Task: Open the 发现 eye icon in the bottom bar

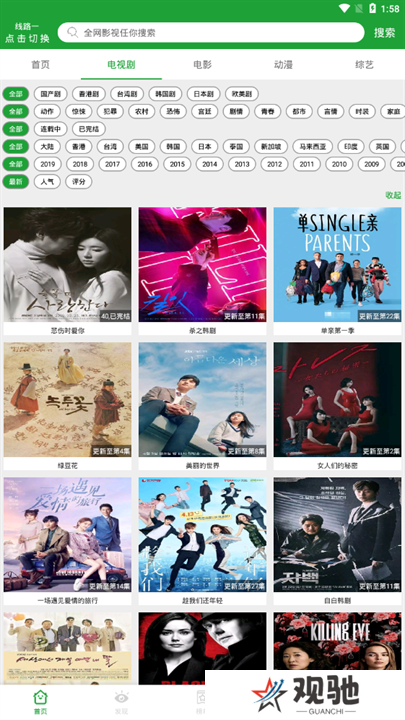Action: tap(121, 698)
